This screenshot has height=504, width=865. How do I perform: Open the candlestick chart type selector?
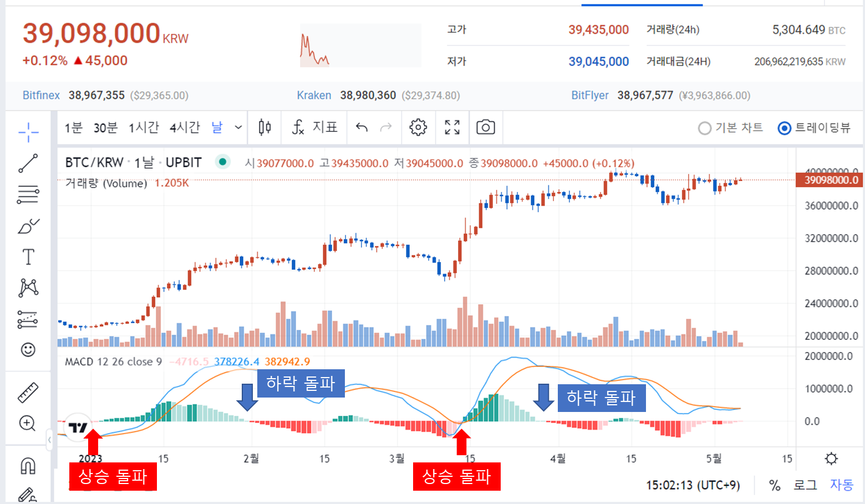pos(265,128)
